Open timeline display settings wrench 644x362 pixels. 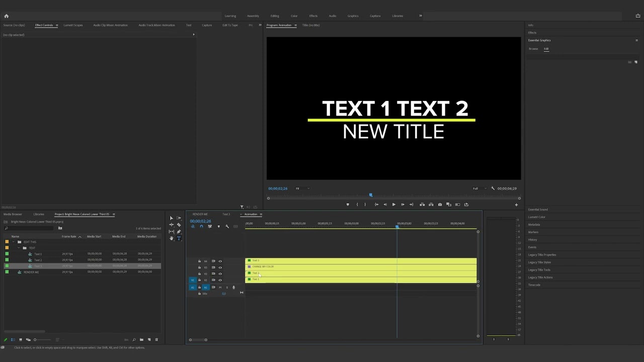click(227, 227)
